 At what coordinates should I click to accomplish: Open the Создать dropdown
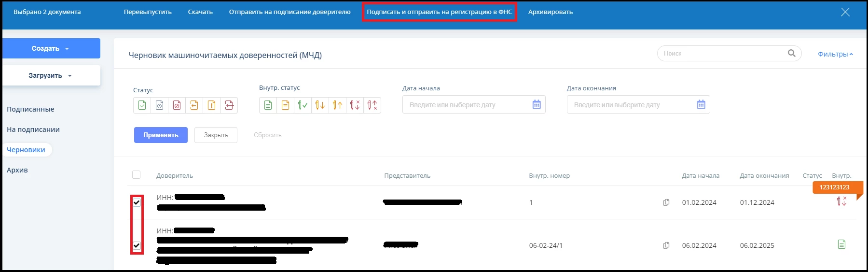[51, 48]
